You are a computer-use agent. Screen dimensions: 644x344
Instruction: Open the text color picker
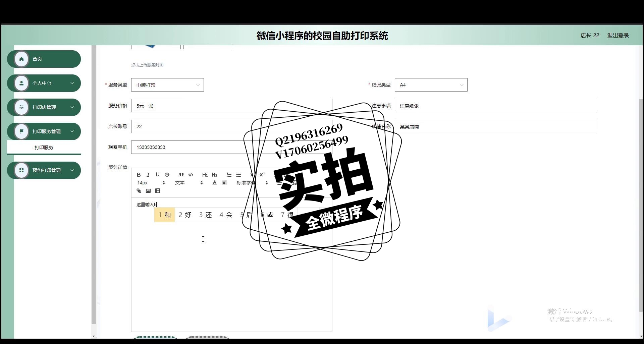pyautogui.click(x=215, y=183)
